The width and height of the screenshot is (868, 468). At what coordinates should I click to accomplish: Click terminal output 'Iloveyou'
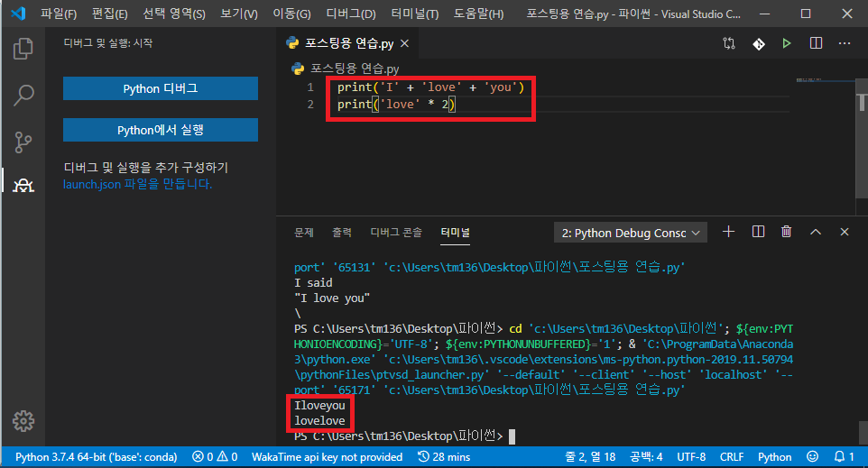pyautogui.click(x=319, y=406)
